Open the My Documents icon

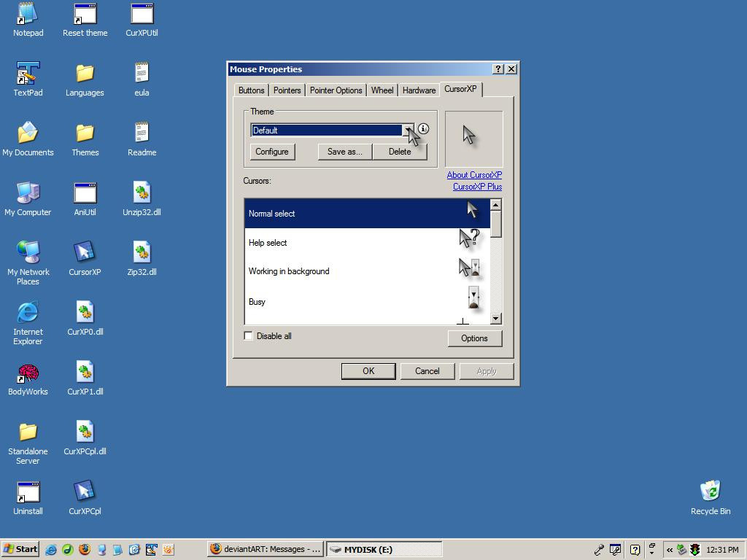(28, 139)
